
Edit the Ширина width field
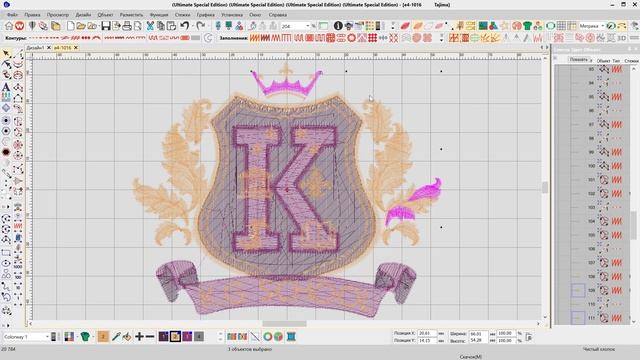click(478, 333)
